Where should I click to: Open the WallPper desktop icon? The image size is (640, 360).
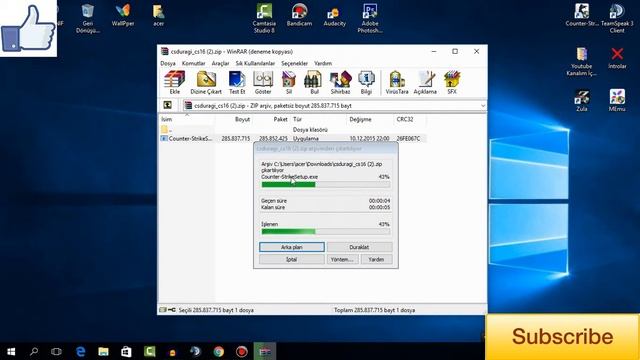pos(123,15)
